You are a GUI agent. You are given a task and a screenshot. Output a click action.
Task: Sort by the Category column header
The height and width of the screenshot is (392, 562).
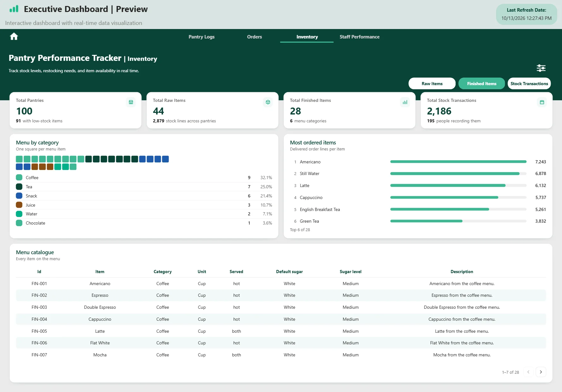163,272
